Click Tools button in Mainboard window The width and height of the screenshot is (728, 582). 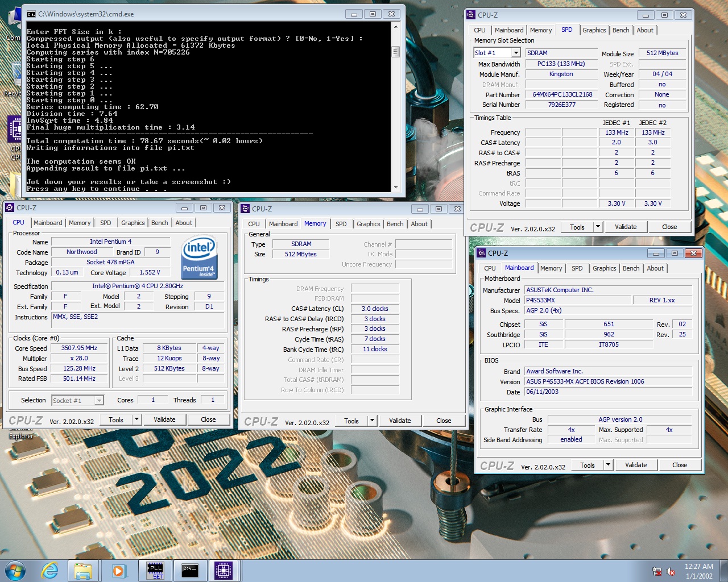pyautogui.click(x=588, y=465)
